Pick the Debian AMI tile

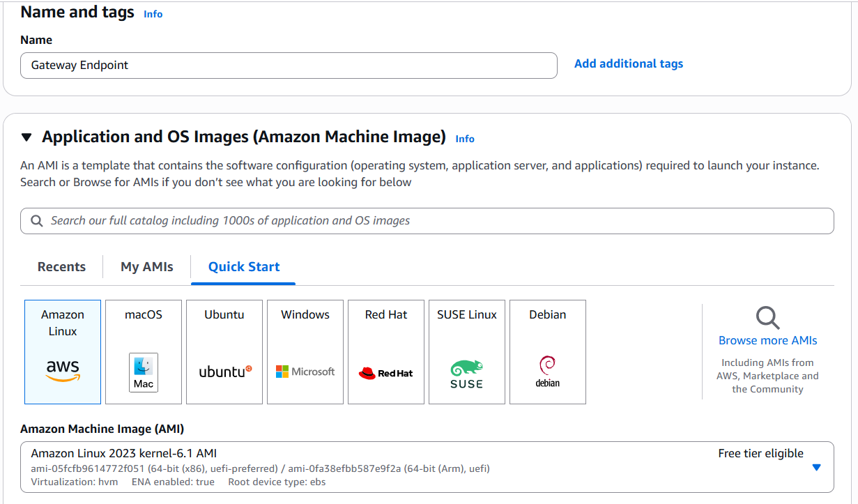[x=548, y=352]
